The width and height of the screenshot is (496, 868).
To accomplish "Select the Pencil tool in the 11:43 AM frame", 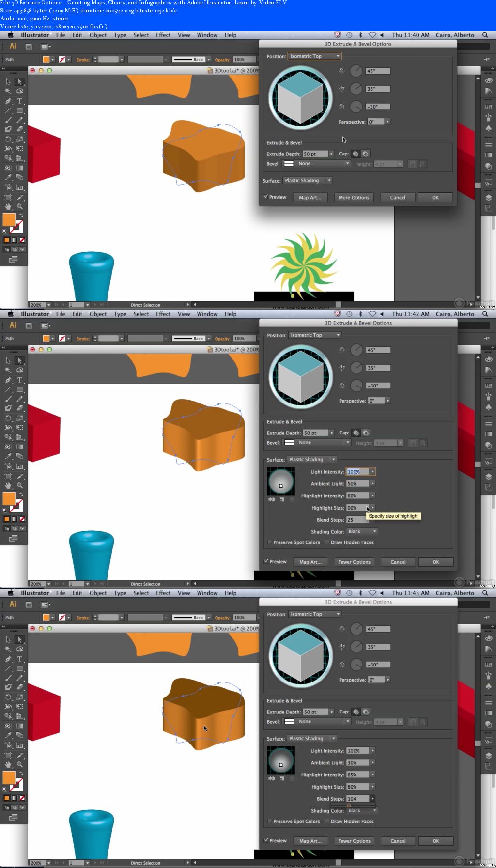I will coord(20,678).
